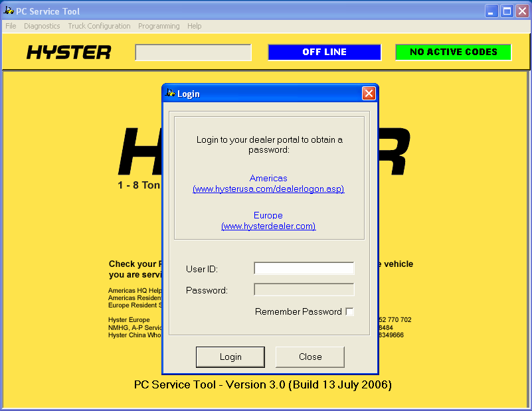Screen dimensions: 532x411
Task: Click the 'User ID:' label
Action: coord(202,270)
